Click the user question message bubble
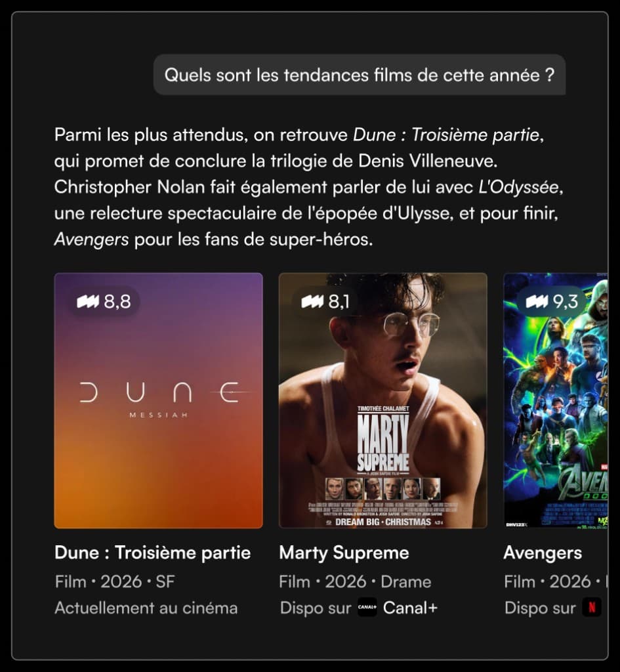620x672 pixels. (x=360, y=75)
